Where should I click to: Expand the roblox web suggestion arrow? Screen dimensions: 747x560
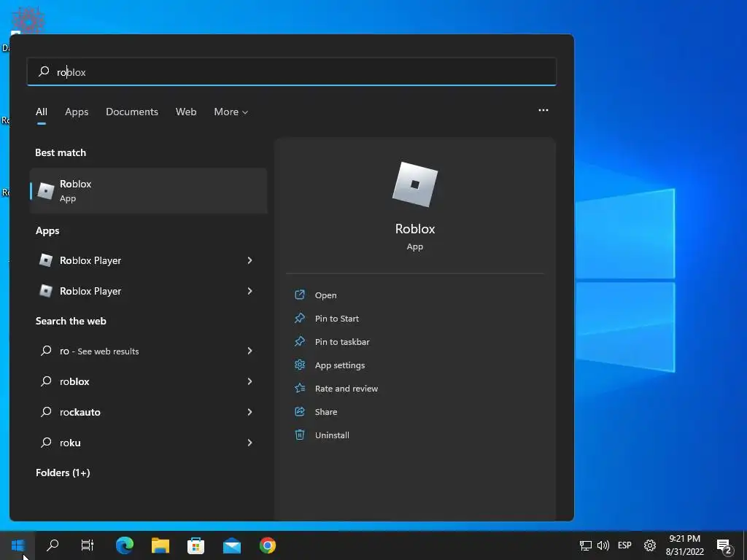[x=249, y=381]
